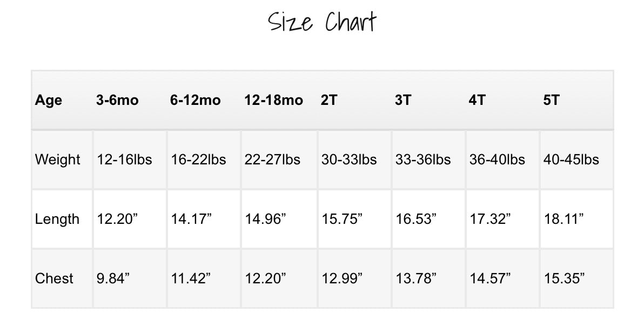Select the 2T column header

pos(328,101)
